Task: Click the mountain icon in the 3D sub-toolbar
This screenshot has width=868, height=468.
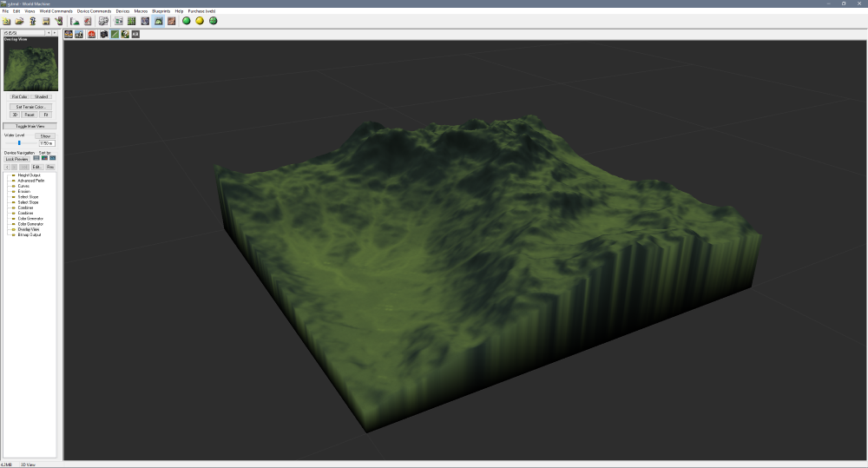Action: point(79,35)
